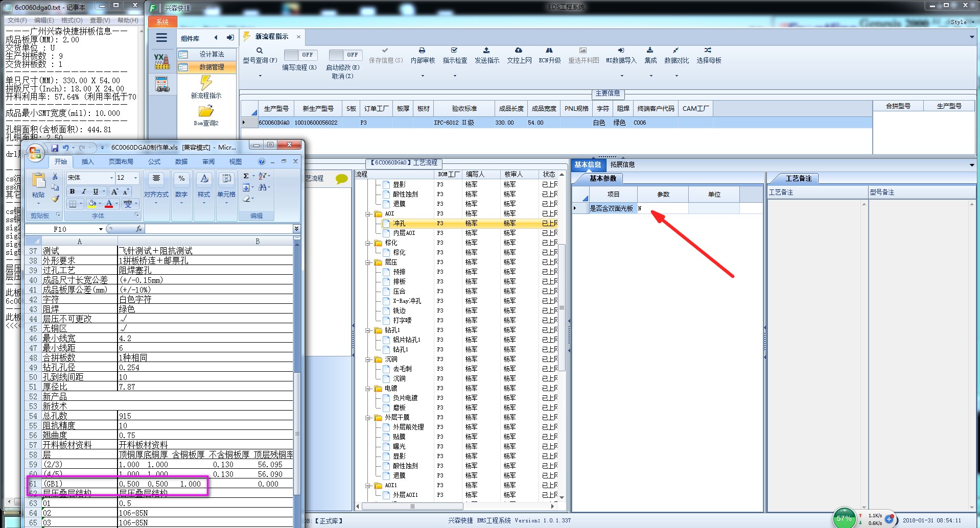980x528 pixels.
Task: Click the 选择母板 shuffle icon
Action: tap(708, 51)
